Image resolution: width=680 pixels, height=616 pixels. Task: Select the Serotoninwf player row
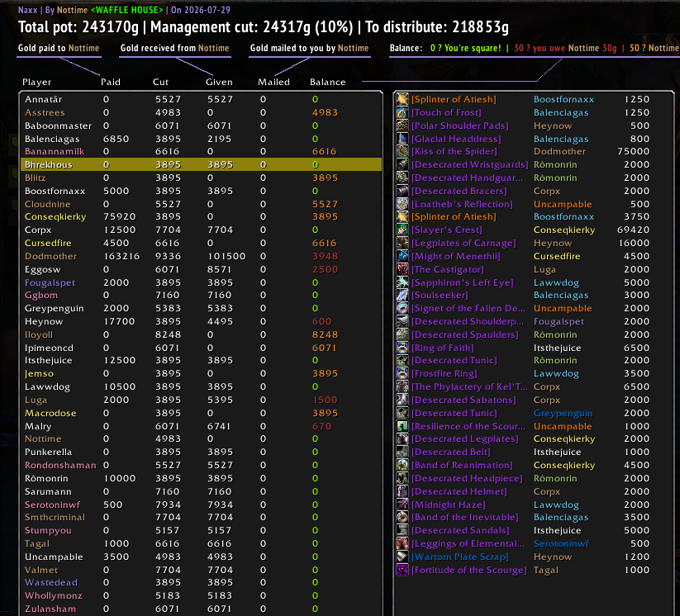(202, 505)
